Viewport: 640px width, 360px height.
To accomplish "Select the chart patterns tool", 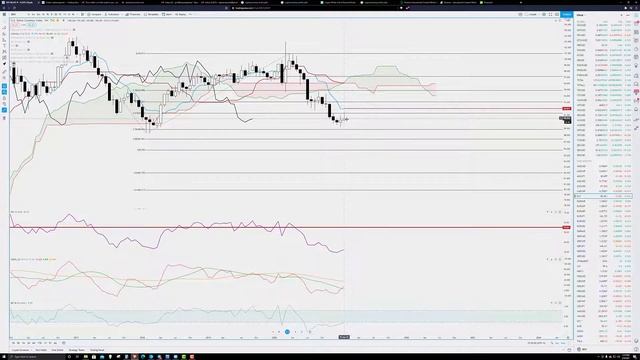I will click(4, 51).
